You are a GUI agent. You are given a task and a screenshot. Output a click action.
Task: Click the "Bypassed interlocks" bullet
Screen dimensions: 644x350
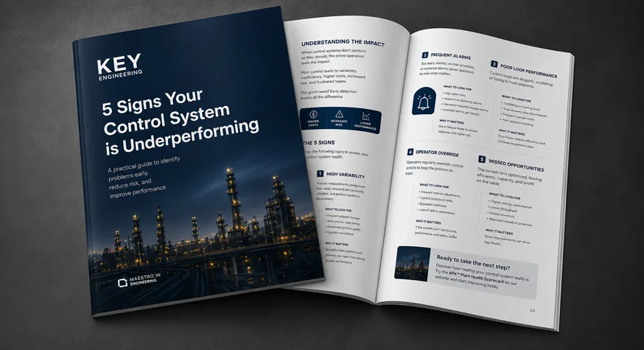[x=432, y=205]
